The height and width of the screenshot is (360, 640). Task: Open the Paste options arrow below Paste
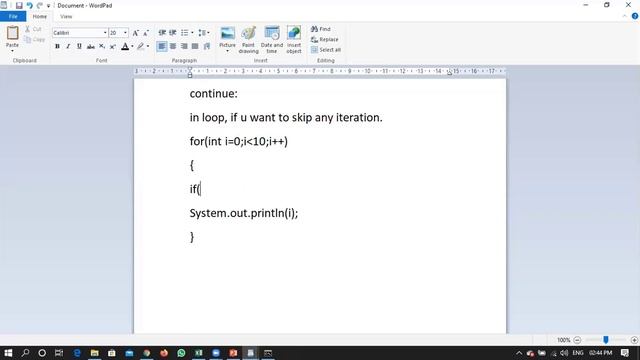coord(12,51)
